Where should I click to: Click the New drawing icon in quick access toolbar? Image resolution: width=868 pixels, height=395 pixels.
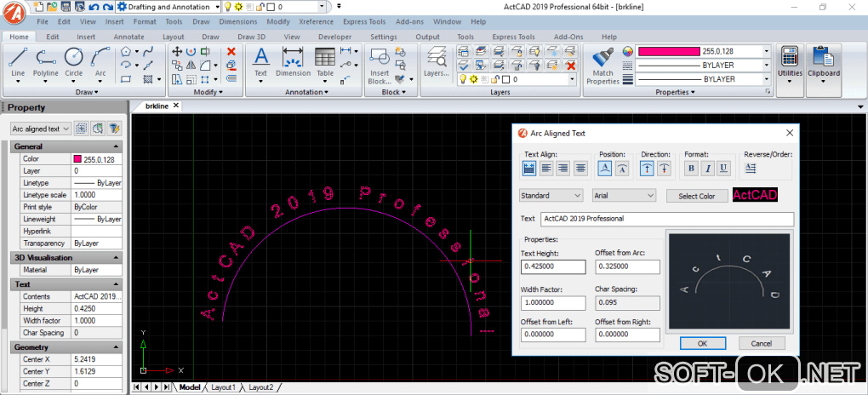pyautogui.click(x=39, y=7)
